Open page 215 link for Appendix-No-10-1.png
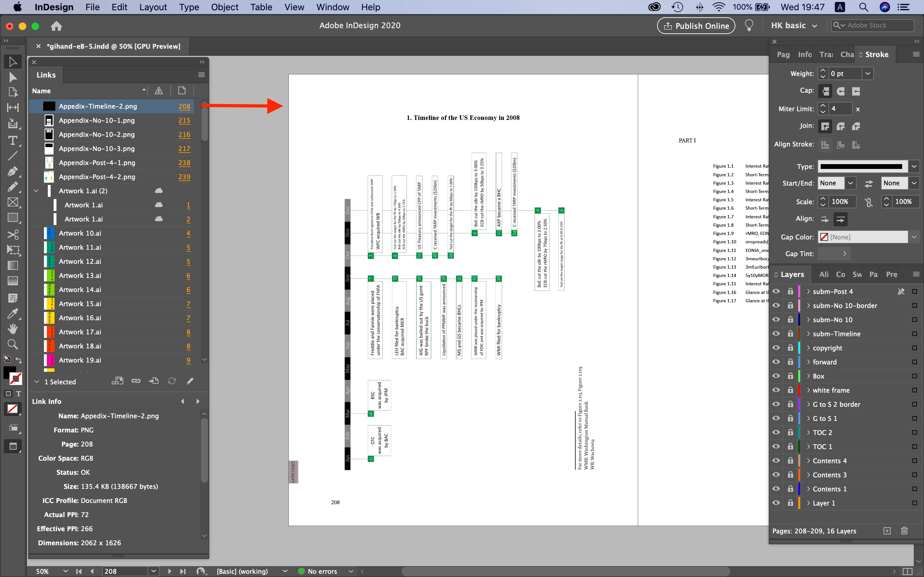 click(x=184, y=121)
